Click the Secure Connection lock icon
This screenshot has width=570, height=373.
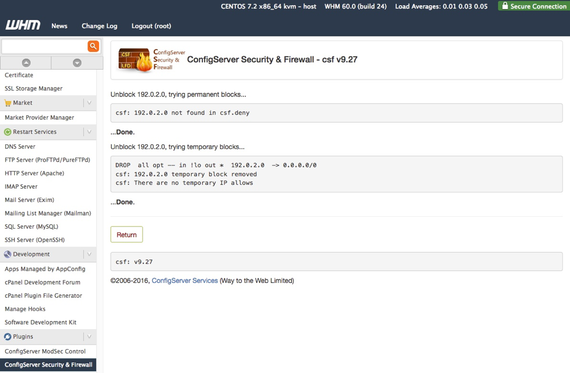coord(505,5)
